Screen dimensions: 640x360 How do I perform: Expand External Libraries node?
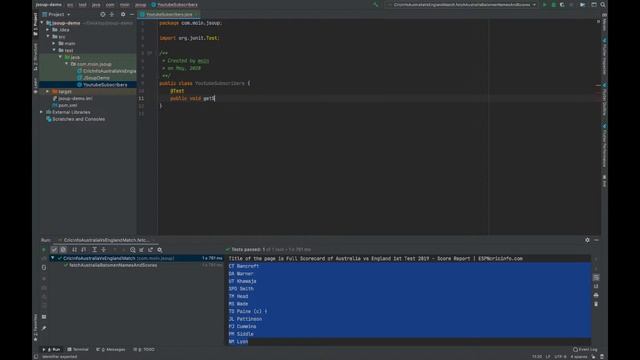42,112
